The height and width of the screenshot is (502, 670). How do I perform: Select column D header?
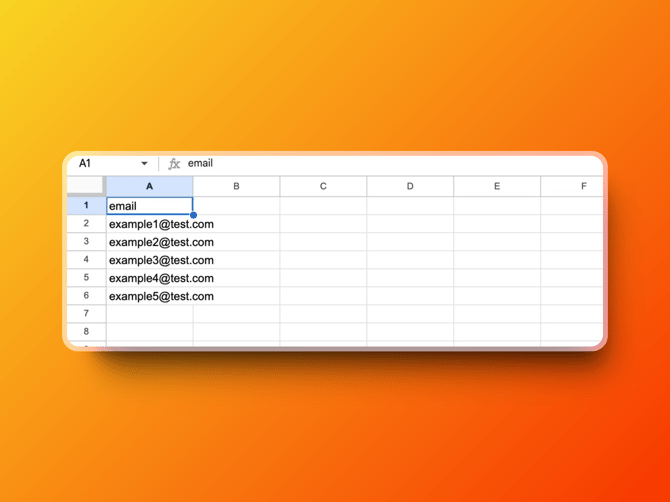coord(410,186)
